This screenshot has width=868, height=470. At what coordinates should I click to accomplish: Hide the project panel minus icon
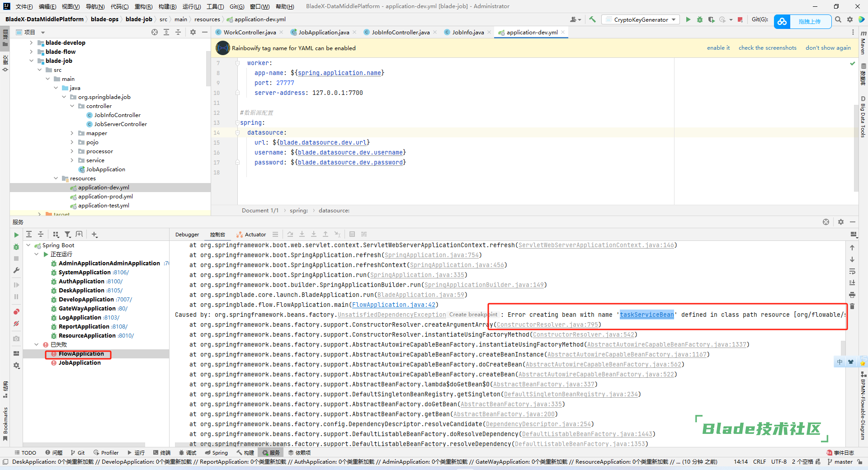coord(205,32)
